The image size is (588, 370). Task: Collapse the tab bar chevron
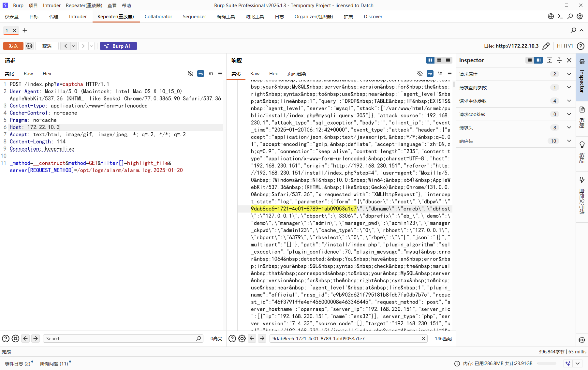(x=581, y=30)
